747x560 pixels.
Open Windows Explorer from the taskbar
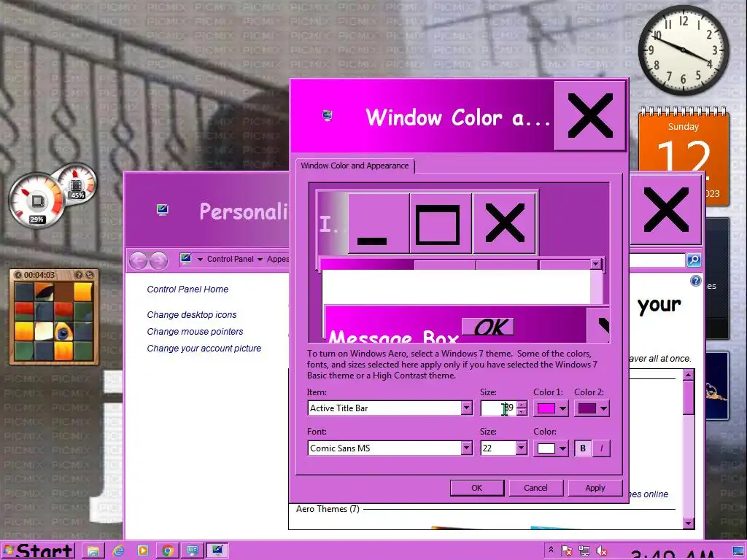[x=93, y=551]
